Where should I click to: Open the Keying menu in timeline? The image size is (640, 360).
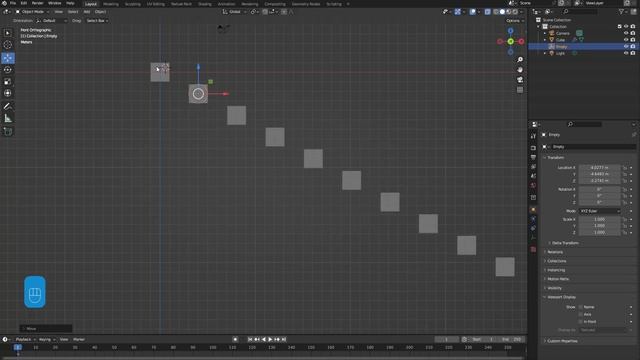(47, 340)
